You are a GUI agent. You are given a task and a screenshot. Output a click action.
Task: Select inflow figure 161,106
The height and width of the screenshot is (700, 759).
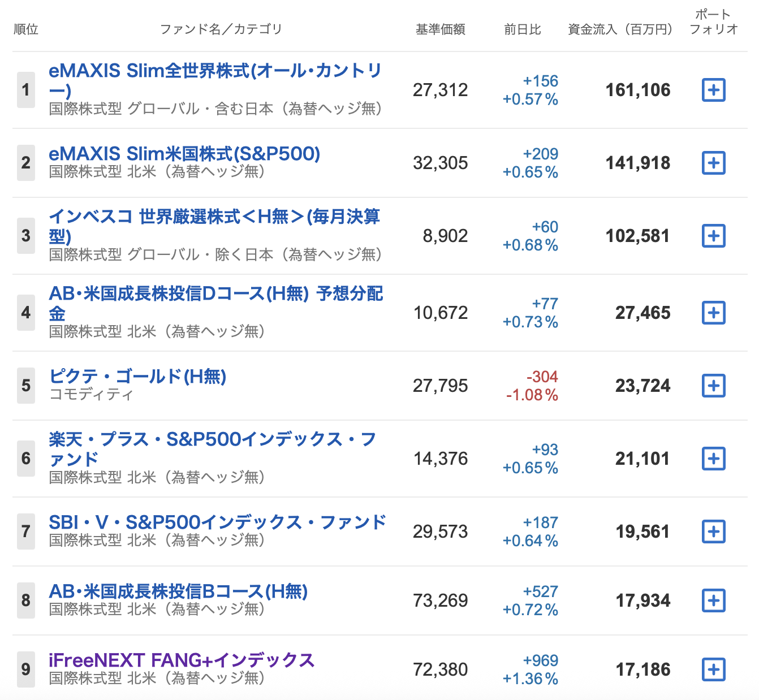(638, 90)
